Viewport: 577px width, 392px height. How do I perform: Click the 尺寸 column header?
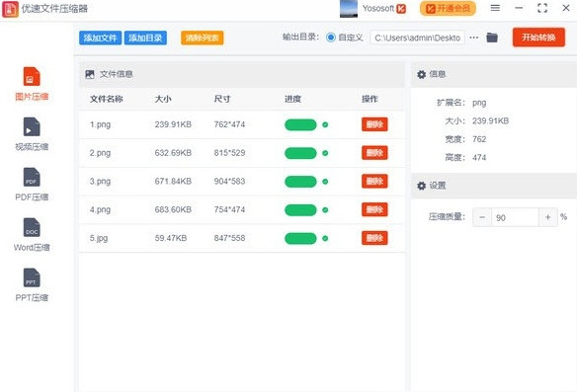222,99
